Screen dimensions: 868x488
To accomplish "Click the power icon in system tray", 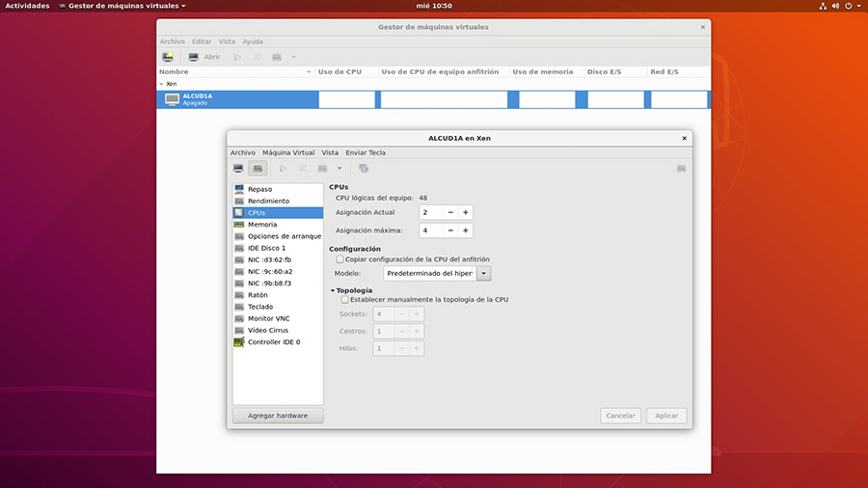I will [848, 6].
